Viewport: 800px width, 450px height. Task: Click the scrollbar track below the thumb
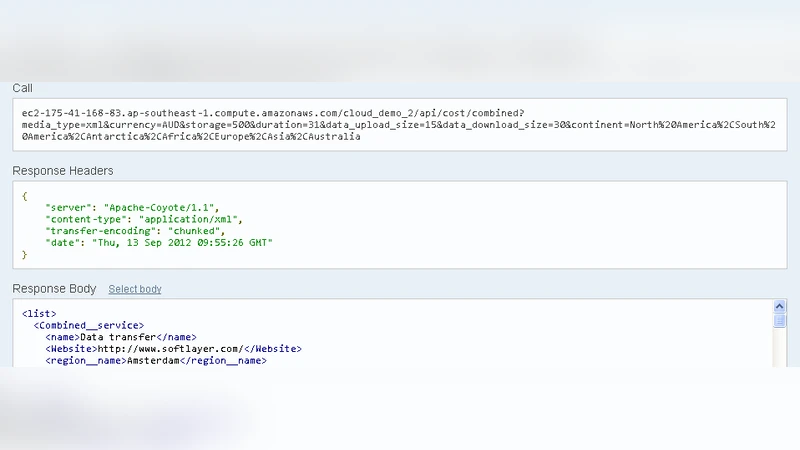[780, 348]
